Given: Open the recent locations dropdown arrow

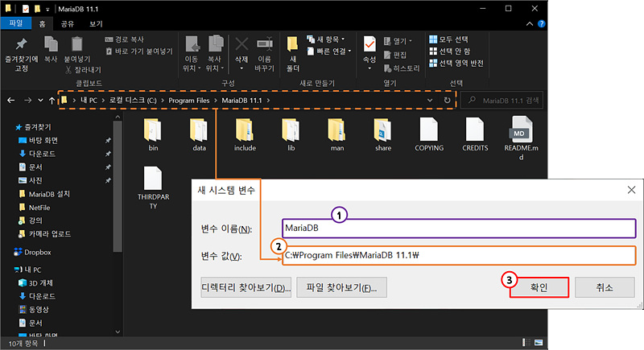Looking at the screenshot, I should click(x=40, y=100).
